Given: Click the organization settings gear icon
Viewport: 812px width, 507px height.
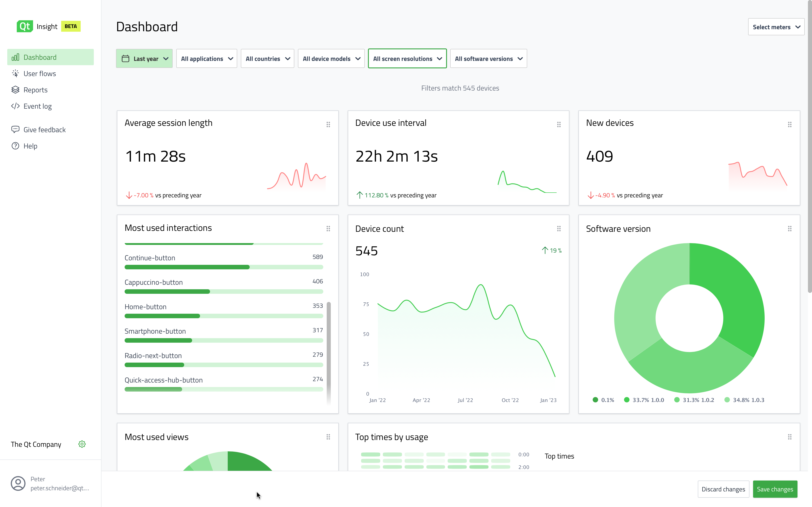Looking at the screenshot, I should coord(82,444).
